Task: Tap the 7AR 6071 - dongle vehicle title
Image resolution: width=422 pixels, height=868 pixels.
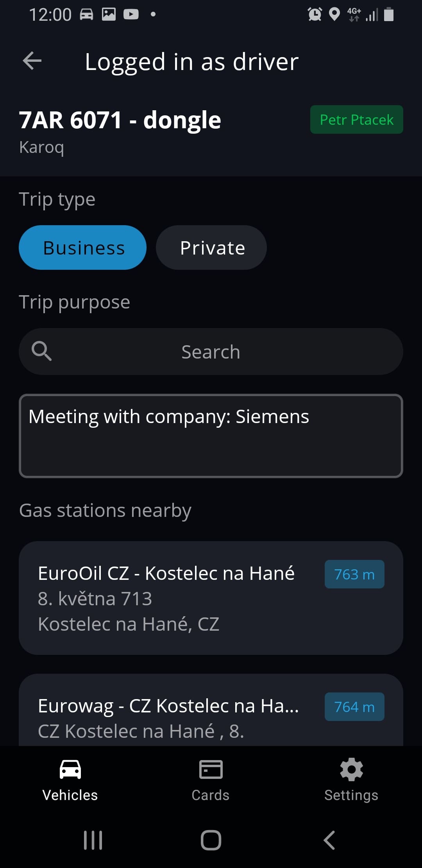Action: [x=120, y=120]
